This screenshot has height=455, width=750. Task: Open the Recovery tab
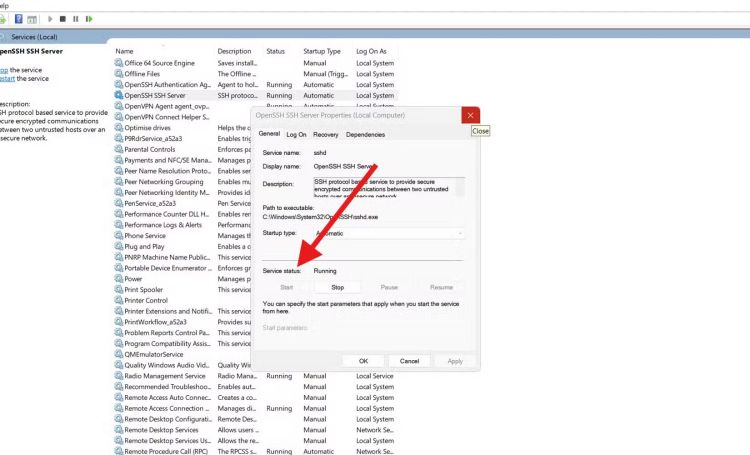325,134
